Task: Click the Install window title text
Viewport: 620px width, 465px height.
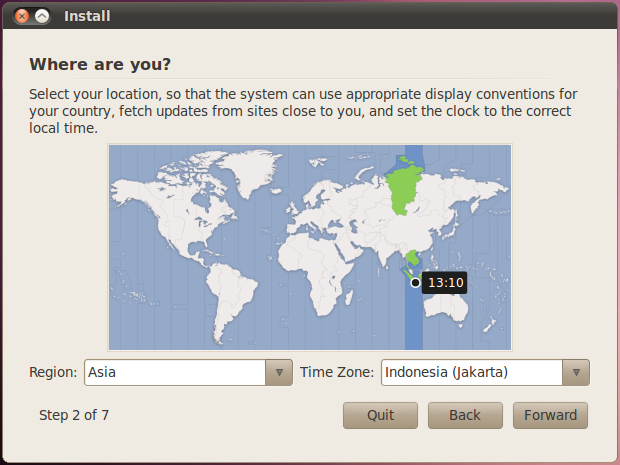Action: pos(87,16)
